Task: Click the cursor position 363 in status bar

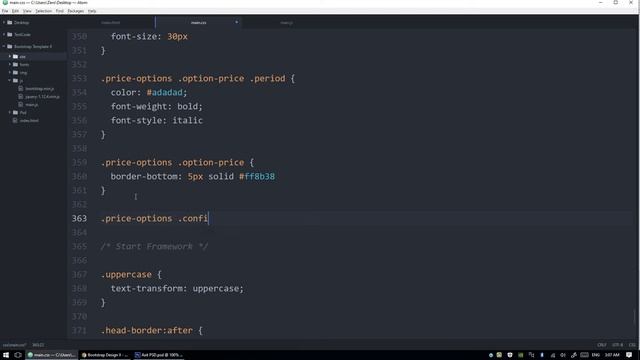Action: click(x=38, y=345)
